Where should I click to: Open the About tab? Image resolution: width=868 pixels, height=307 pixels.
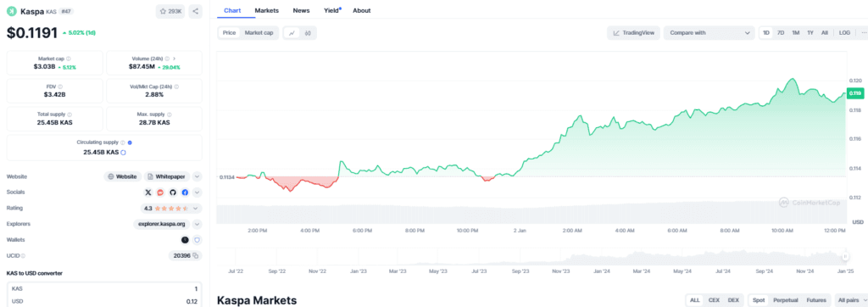[361, 10]
